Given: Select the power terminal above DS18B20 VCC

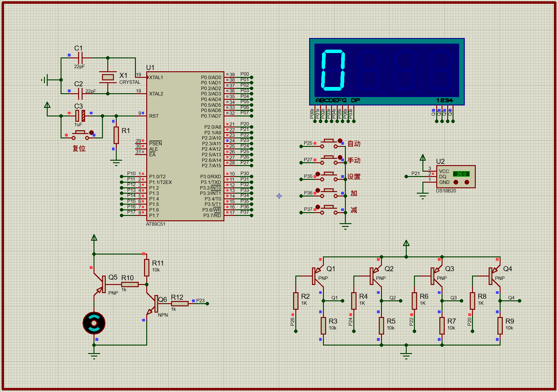Looking at the screenshot, I should pyautogui.click(x=423, y=158).
